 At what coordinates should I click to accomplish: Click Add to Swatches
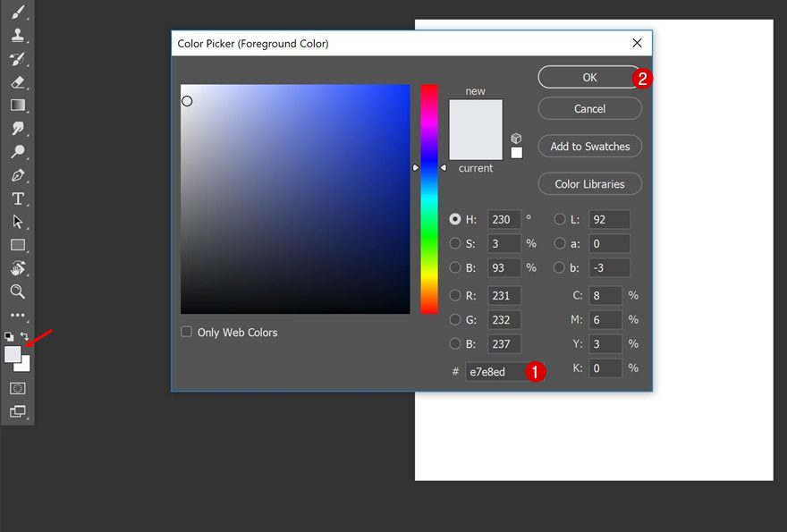click(x=589, y=146)
